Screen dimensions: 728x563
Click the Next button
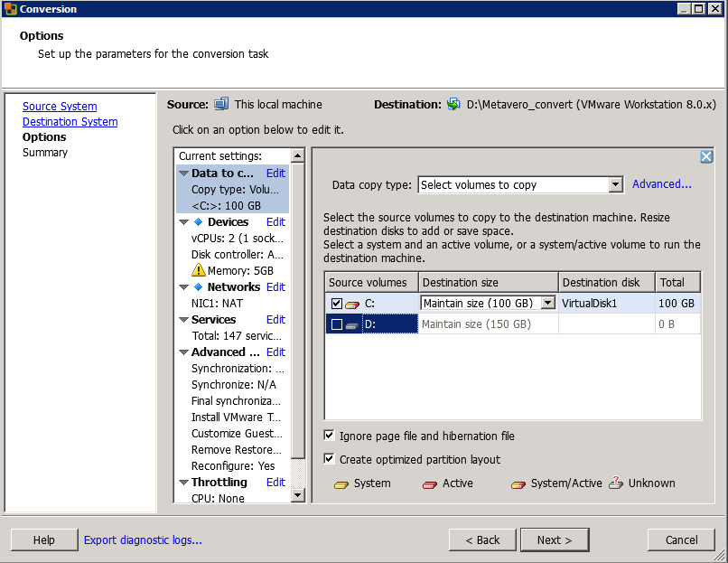pos(555,540)
